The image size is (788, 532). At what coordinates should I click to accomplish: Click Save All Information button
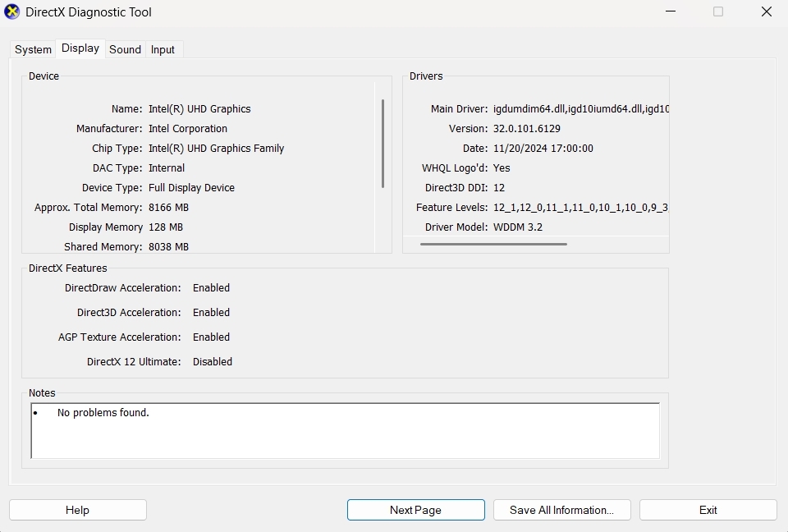(561, 510)
